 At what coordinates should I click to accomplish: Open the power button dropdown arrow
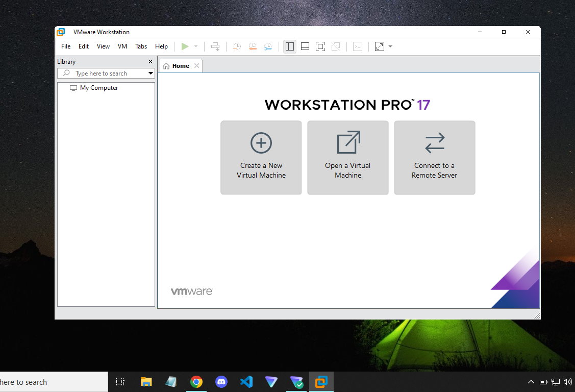[195, 46]
